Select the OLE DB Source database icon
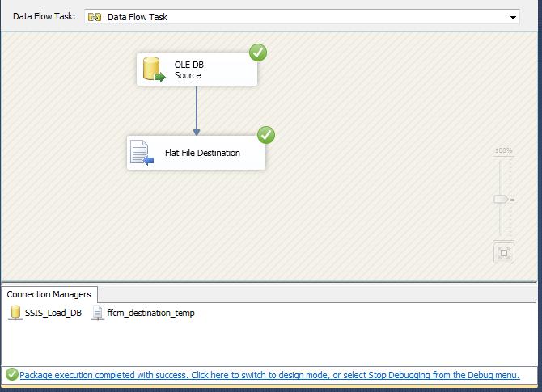 (155, 70)
